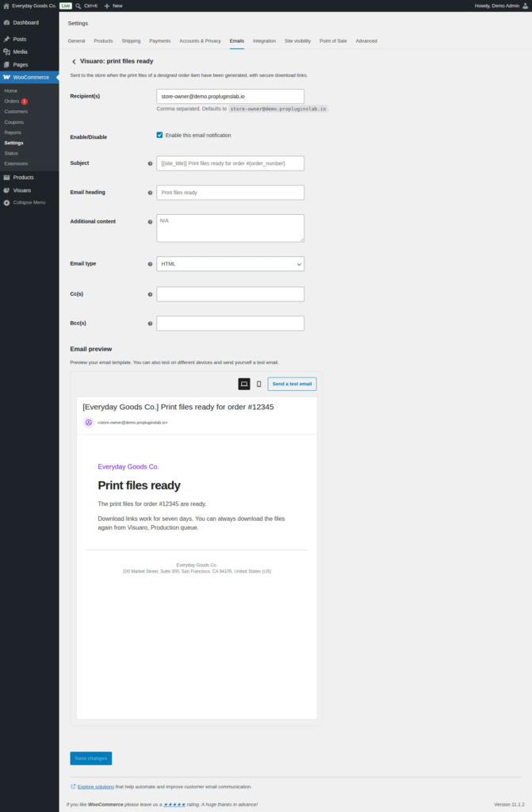
Task: Toggle Enable this email notification checkbox
Action: tap(159, 135)
